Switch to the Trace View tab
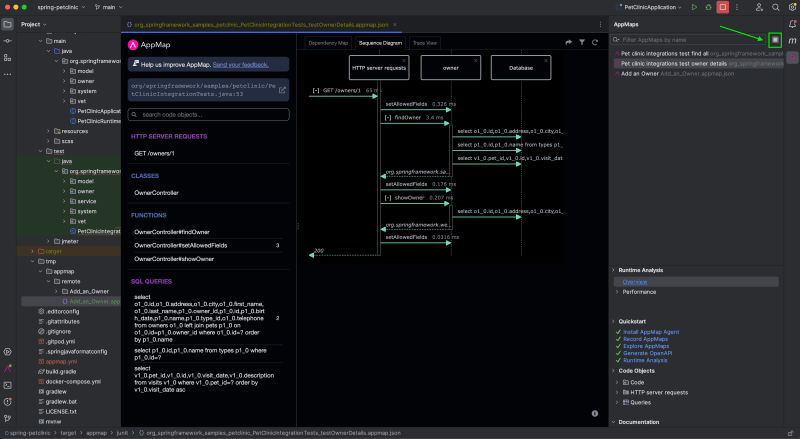Screen dimensions: 800x439 tap(424, 43)
